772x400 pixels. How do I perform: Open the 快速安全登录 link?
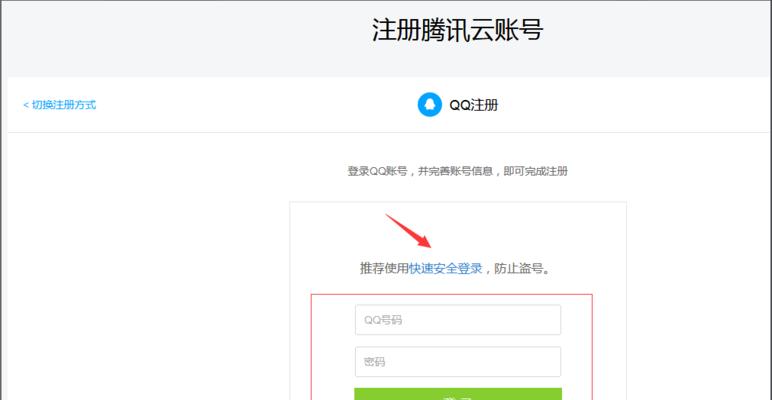(x=446, y=268)
